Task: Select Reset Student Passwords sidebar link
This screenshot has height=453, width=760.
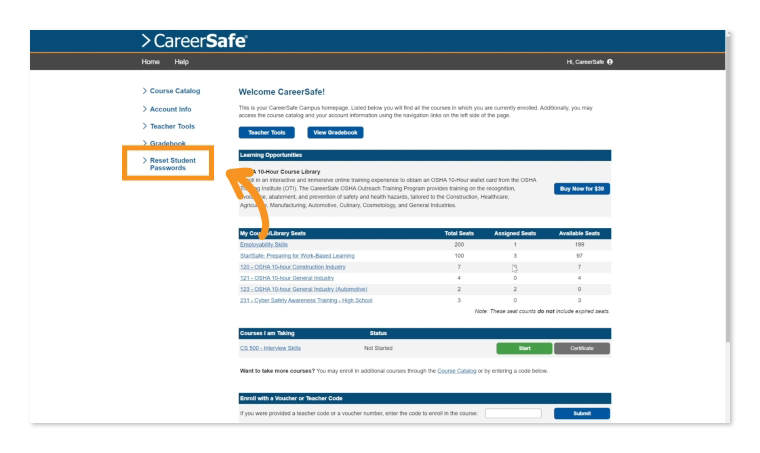Action: coord(173,164)
